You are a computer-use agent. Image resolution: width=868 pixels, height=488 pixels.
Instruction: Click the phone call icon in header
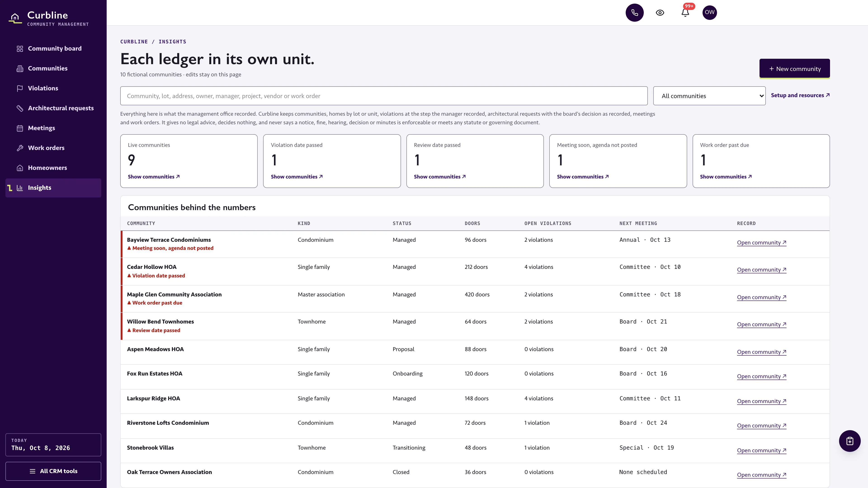(x=634, y=12)
